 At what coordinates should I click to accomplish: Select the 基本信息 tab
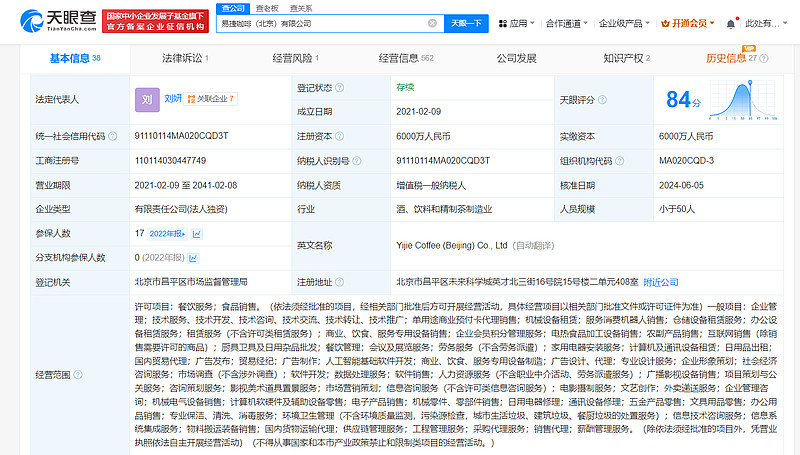coord(75,59)
